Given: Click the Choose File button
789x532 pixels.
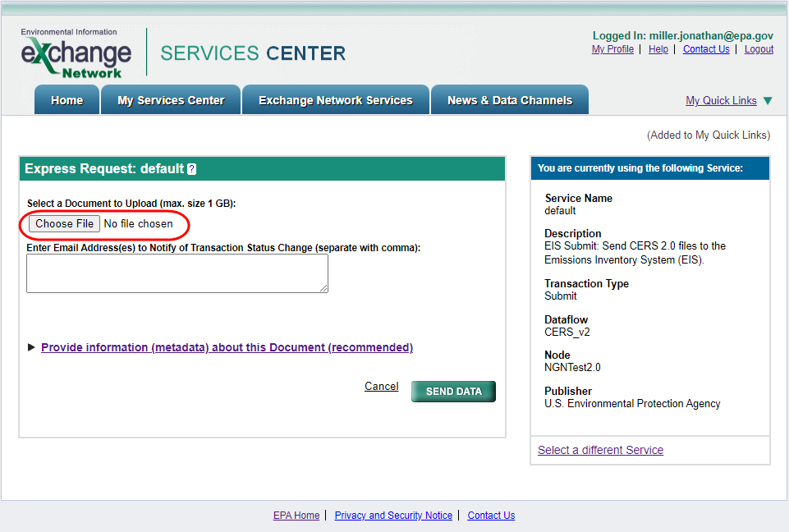Looking at the screenshot, I should (x=64, y=223).
